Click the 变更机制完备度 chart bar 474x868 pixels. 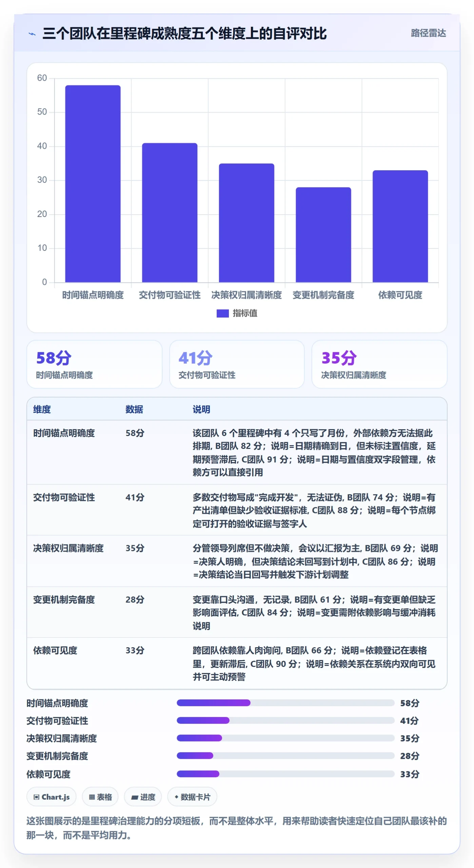323,235
